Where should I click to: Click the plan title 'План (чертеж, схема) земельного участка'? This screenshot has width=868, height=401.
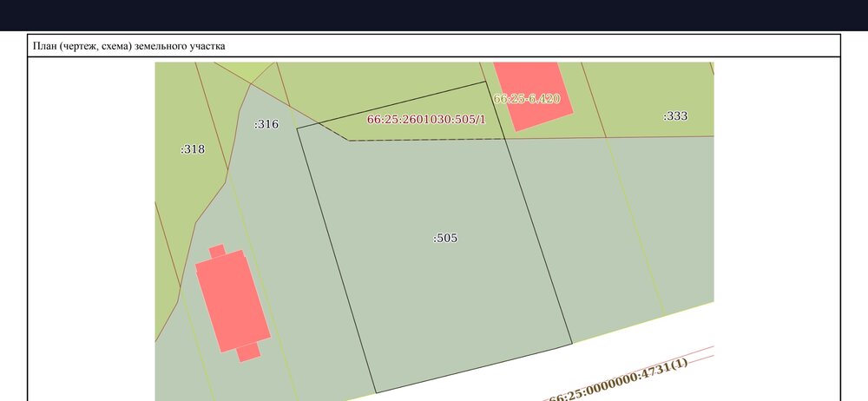point(128,46)
